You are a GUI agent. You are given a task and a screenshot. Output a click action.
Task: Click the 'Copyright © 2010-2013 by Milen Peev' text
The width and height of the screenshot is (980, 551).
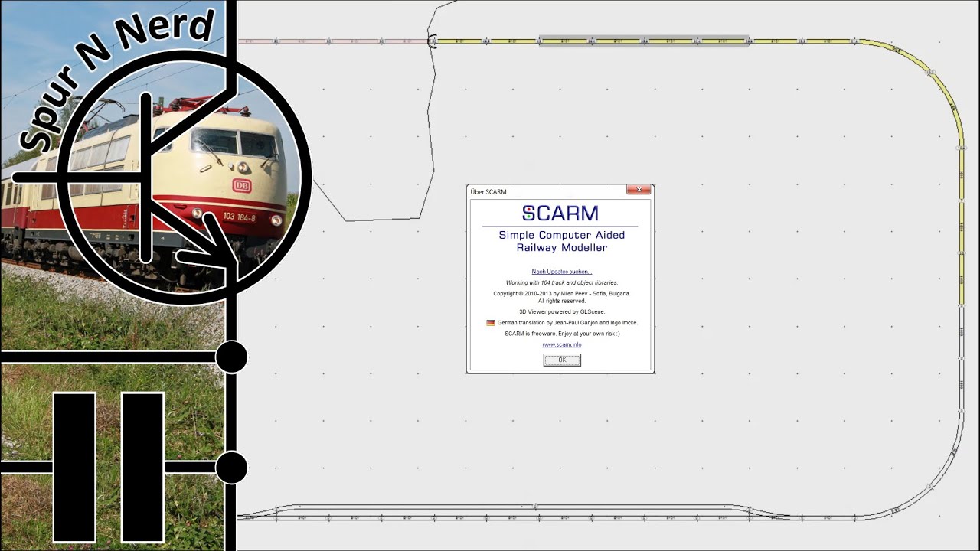tap(562, 293)
